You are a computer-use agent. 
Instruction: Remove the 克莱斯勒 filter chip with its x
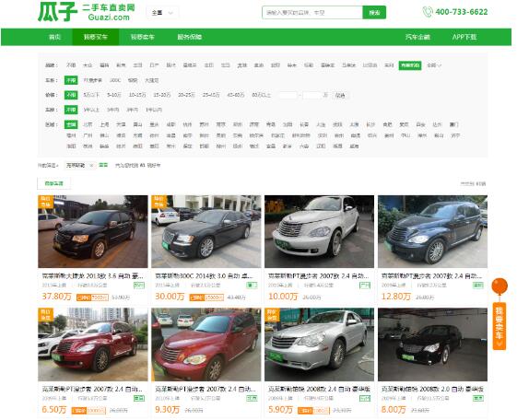[x=92, y=165]
